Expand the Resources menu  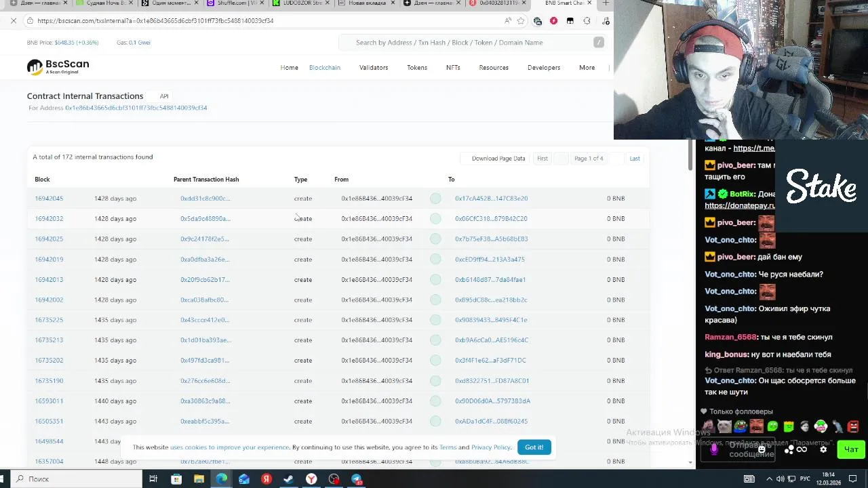click(494, 68)
